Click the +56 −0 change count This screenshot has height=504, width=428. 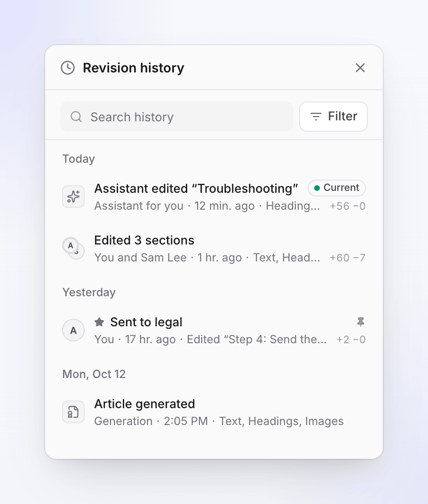pos(348,206)
